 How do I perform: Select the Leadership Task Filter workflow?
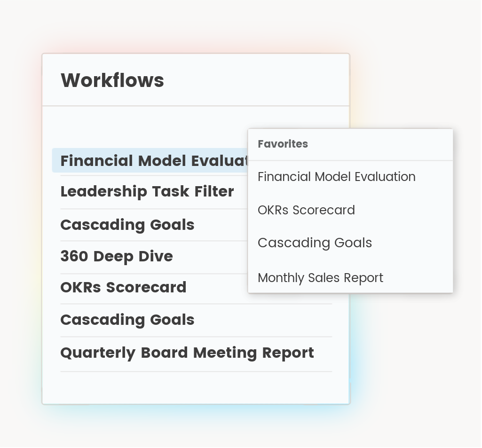[147, 192]
